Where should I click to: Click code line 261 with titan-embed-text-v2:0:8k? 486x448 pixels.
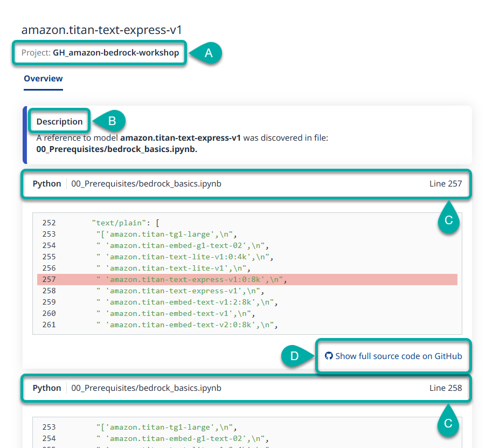(x=186, y=325)
